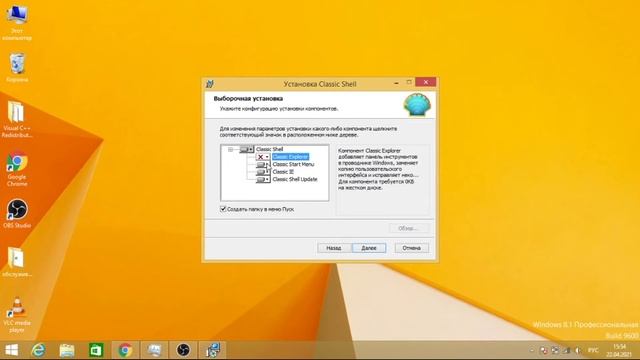Show hidden system tray icons
640x360 pixels.
click(x=531, y=351)
